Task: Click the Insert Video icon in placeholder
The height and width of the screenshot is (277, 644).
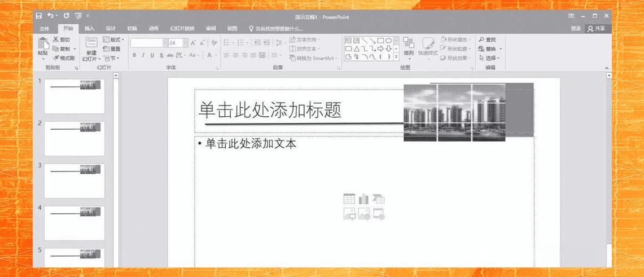Action: [379, 214]
